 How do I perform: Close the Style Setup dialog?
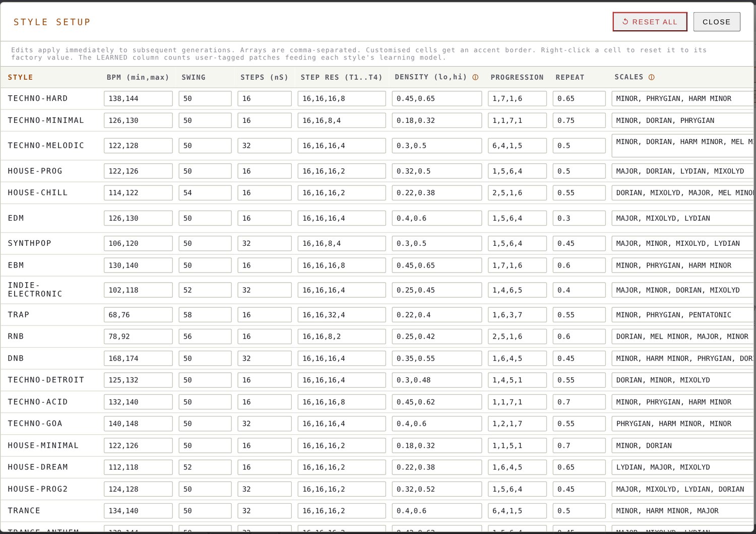716,22
